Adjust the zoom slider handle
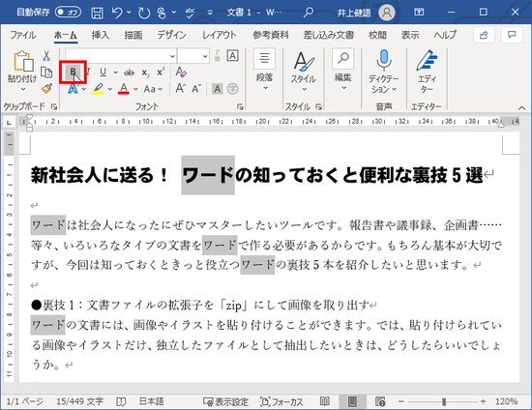This screenshot has width=532, height=410. 444,402
